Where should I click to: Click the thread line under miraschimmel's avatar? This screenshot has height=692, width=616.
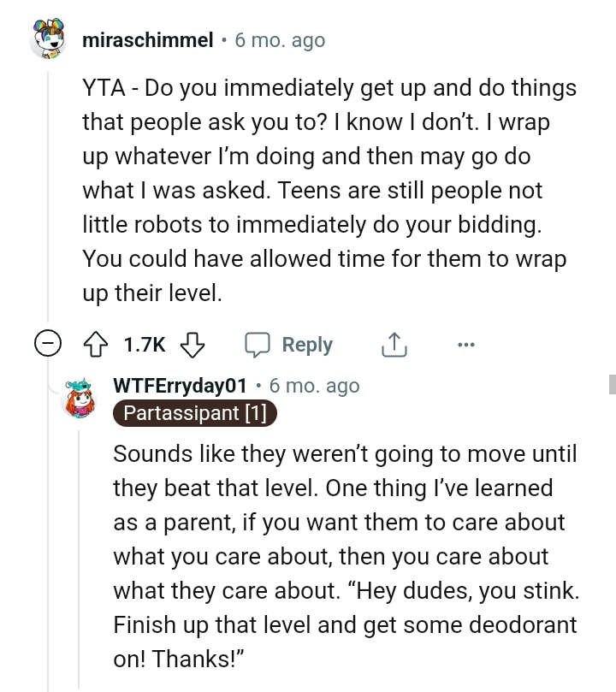point(47,197)
